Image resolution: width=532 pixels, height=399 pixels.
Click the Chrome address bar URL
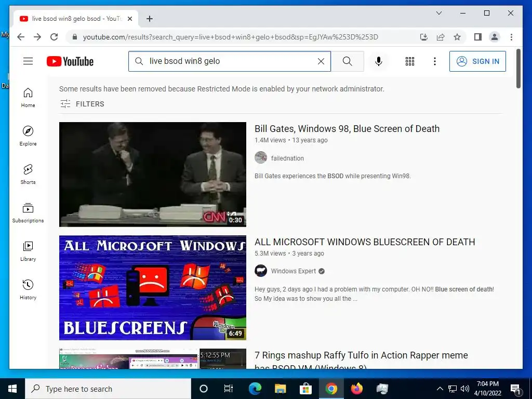pyautogui.click(x=230, y=37)
